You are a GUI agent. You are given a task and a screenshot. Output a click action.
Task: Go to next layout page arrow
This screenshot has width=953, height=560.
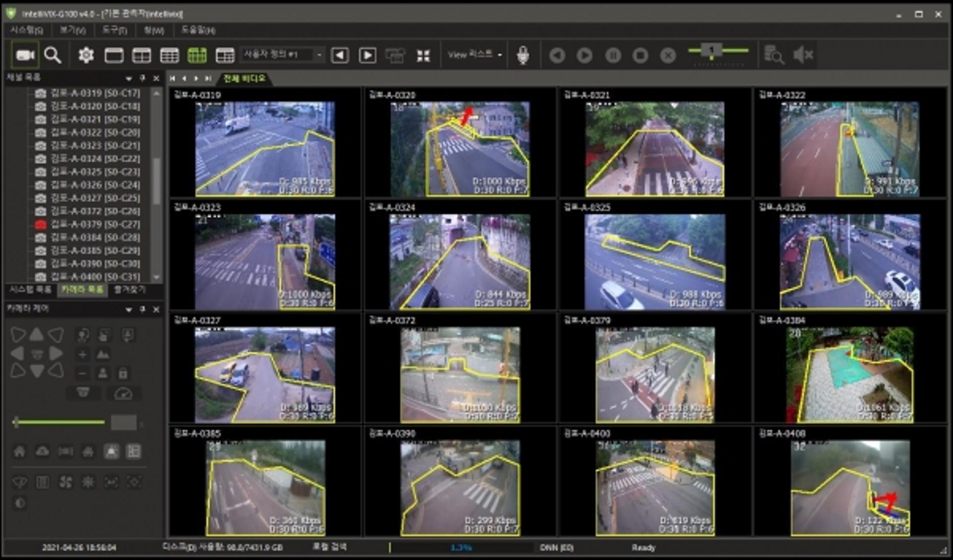[x=367, y=55]
